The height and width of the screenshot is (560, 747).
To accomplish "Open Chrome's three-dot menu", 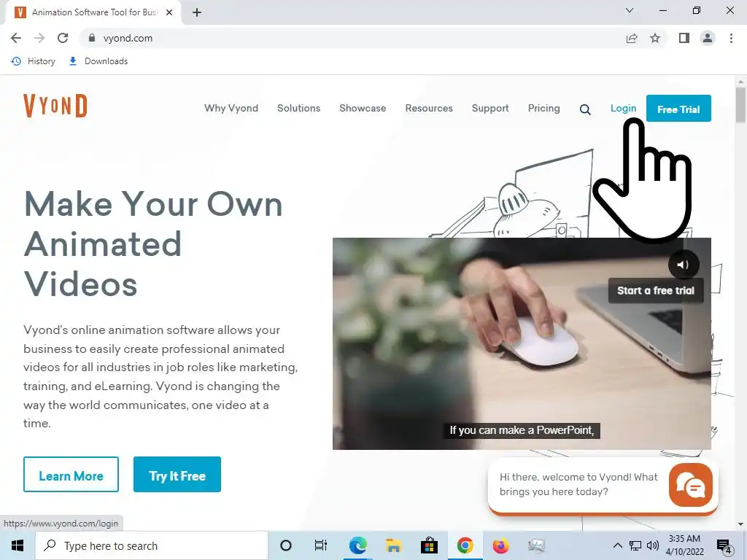I will (x=731, y=38).
